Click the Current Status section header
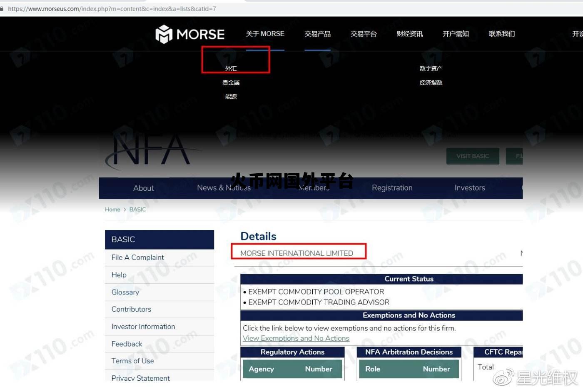This screenshot has height=392, width=583. [409, 279]
